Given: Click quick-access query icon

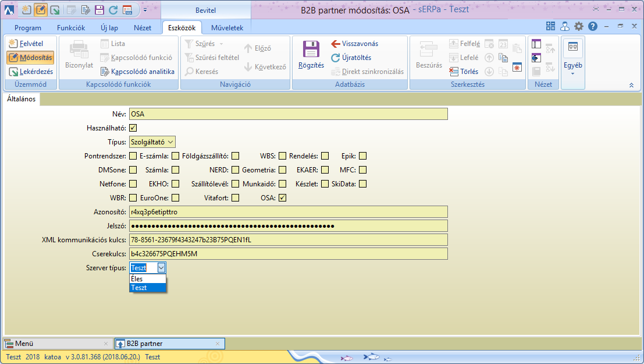Looking at the screenshot, I should (x=55, y=9).
